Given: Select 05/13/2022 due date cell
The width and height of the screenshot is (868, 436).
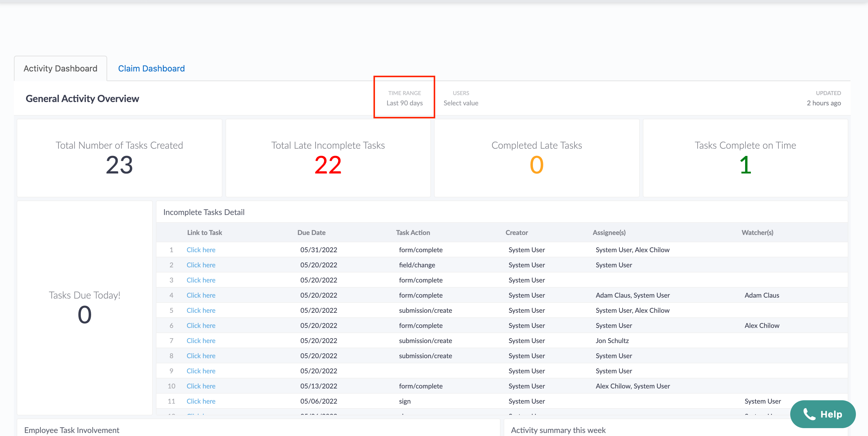Looking at the screenshot, I should point(319,386).
